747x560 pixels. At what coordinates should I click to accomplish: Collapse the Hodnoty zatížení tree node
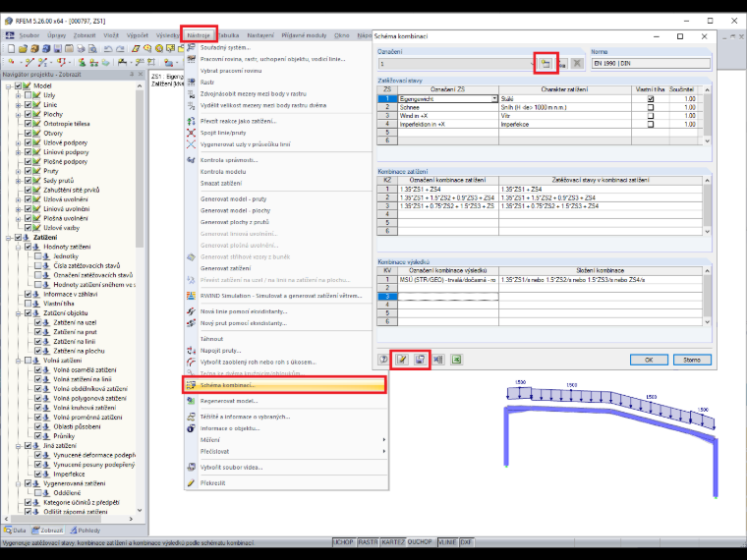coord(18,248)
